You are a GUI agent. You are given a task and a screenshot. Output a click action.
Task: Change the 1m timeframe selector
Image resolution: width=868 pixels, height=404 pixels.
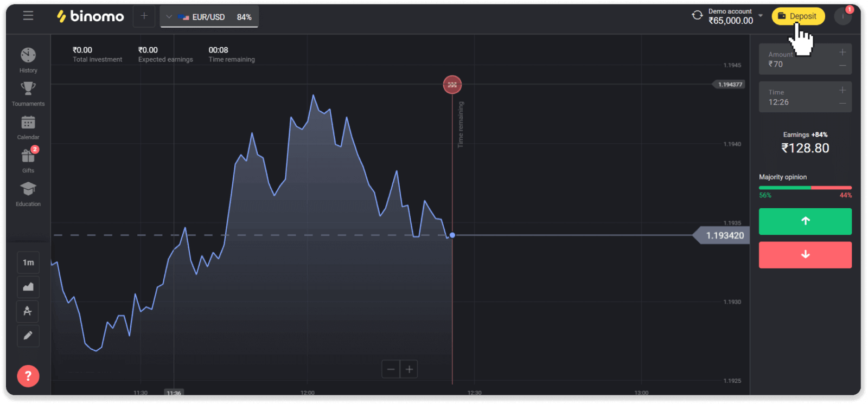click(x=28, y=262)
